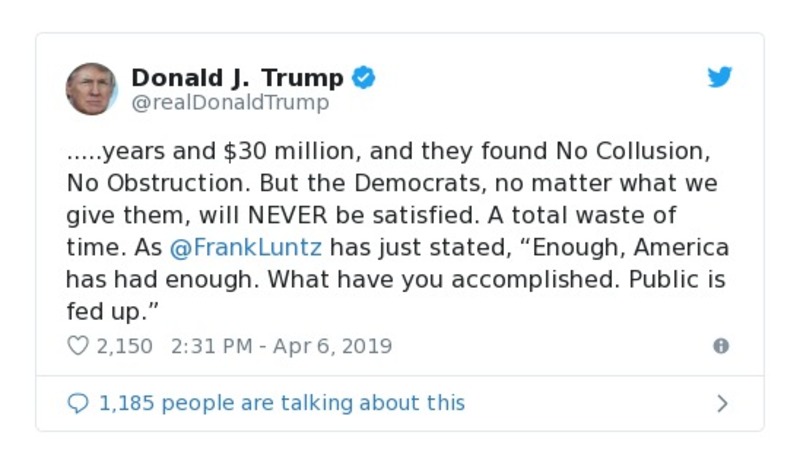The width and height of the screenshot is (800, 467).
Task: Visit the @realDonaldTrump handle
Action: pos(230,103)
